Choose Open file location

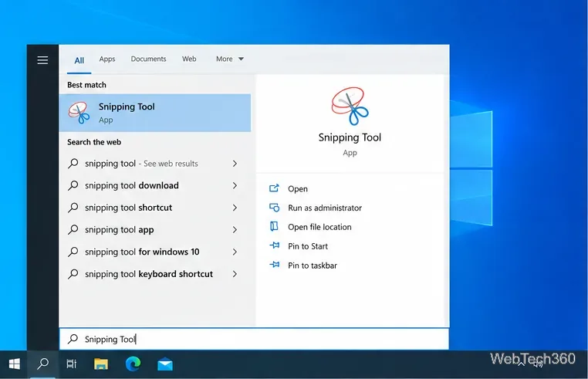pos(319,227)
